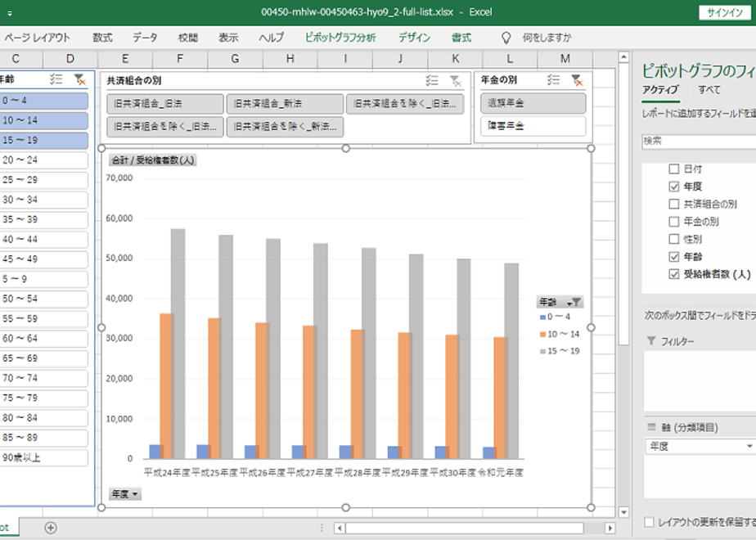This screenshot has height=540, width=756.
Task: Toggle multi-select on the 年金の別 slicer
Action: (553, 80)
